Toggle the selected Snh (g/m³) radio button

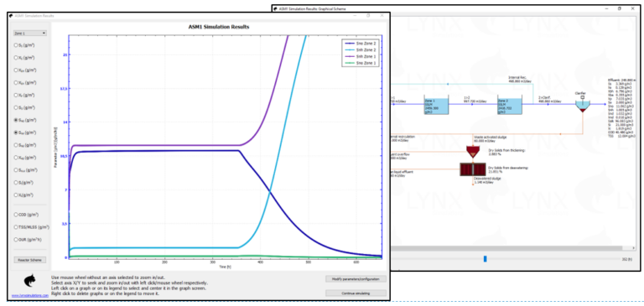(x=16, y=132)
